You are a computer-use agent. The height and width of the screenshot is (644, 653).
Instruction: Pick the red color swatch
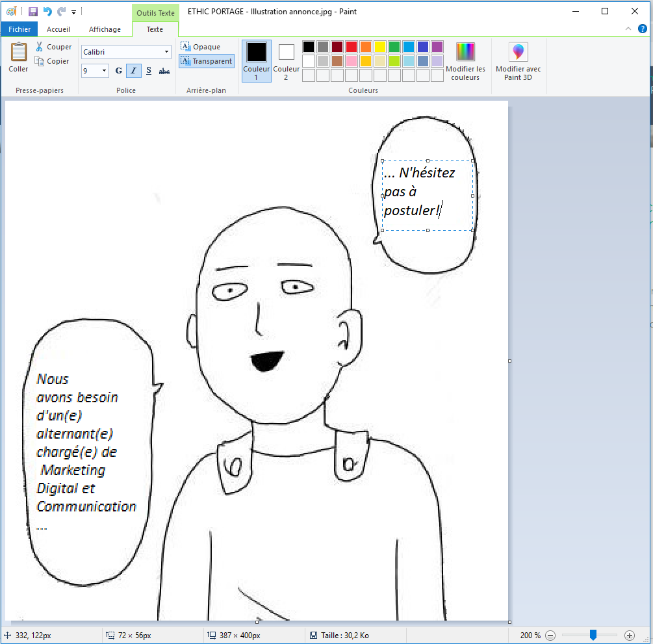pyautogui.click(x=352, y=47)
